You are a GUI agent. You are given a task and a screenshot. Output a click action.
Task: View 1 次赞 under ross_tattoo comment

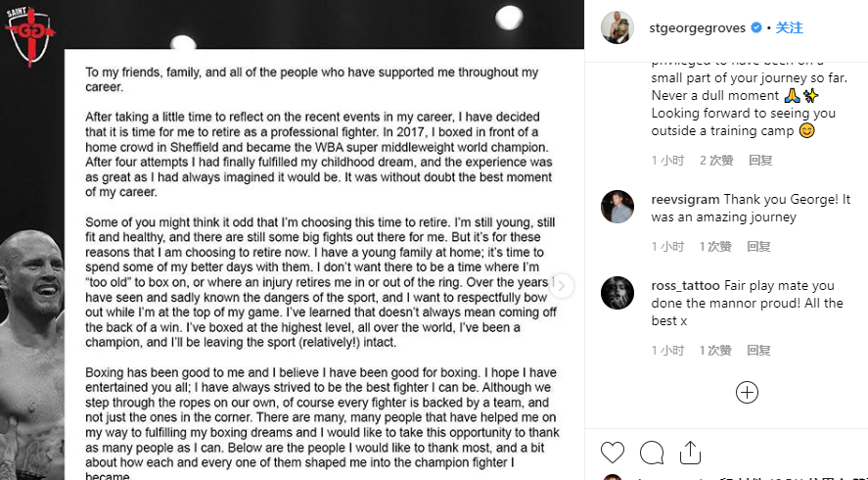tap(715, 351)
